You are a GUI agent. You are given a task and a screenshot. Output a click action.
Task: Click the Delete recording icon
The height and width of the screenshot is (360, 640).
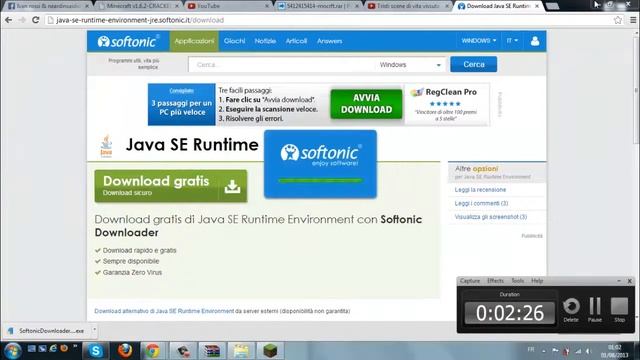click(571, 309)
